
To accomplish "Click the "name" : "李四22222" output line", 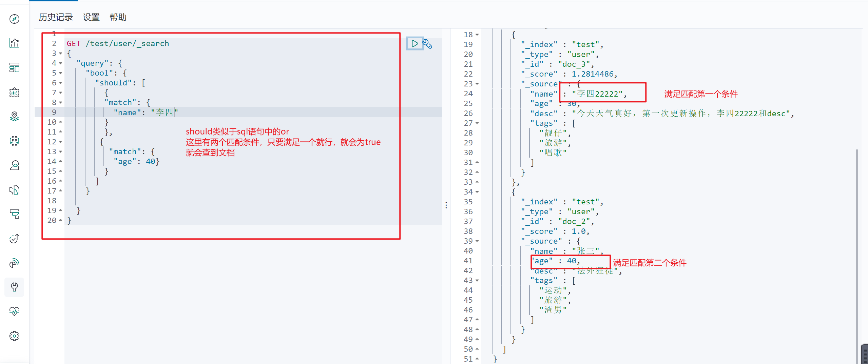I will click(x=578, y=94).
